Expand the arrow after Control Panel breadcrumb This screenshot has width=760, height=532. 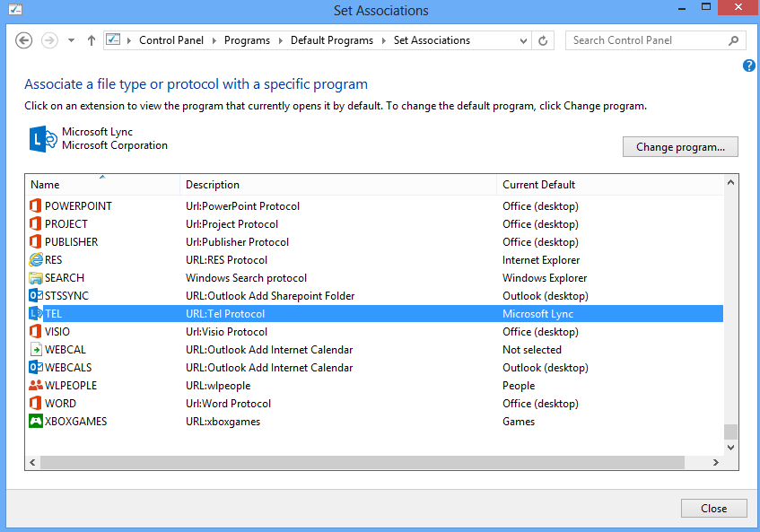click(x=214, y=40)
